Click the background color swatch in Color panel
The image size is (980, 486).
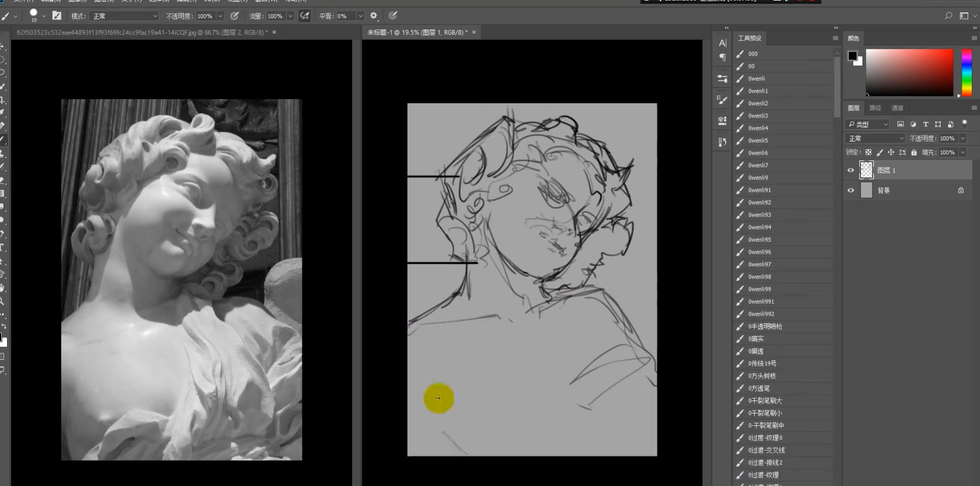859,61
